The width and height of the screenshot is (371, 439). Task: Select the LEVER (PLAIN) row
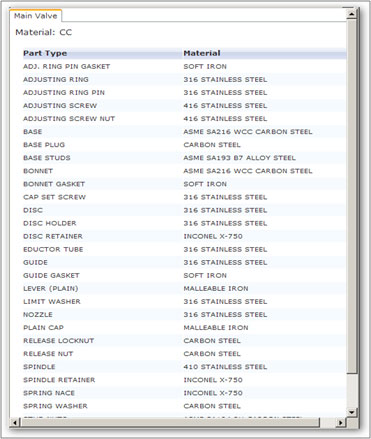tap(184, 289)
